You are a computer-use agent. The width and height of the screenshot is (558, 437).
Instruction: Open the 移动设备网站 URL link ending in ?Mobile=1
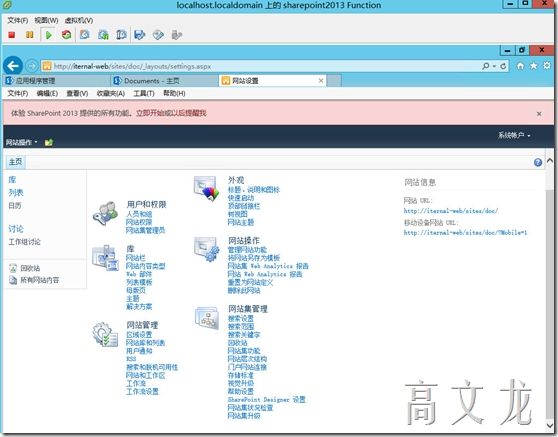tap(465, 233)
